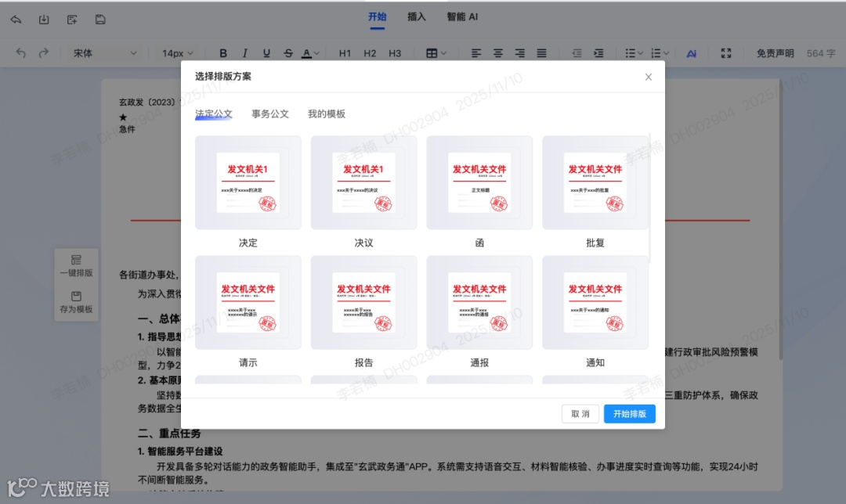Switch to the 开始 tab

point(377,16)
